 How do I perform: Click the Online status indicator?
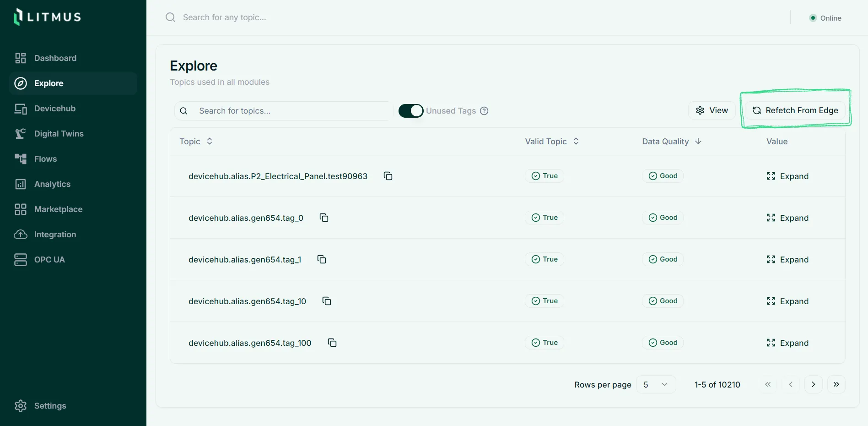[825, 18]
